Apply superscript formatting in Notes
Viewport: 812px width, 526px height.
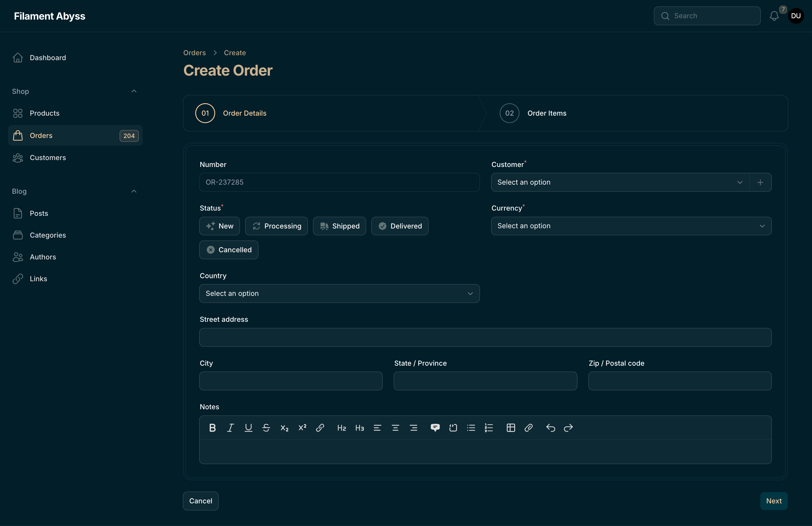[x=302, y=428]
